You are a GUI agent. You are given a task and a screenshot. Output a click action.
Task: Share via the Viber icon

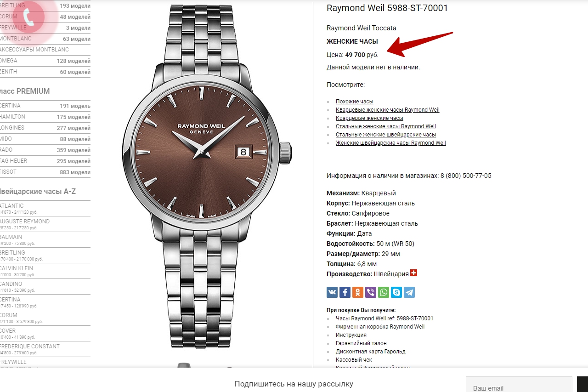(x=371, y=292)
